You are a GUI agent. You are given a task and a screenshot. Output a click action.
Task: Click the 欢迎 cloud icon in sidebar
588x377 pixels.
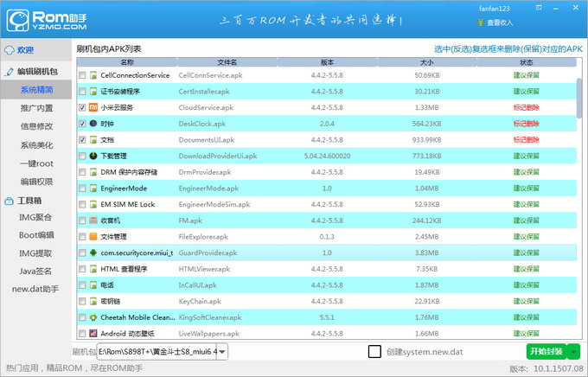[x=10, y=50]
